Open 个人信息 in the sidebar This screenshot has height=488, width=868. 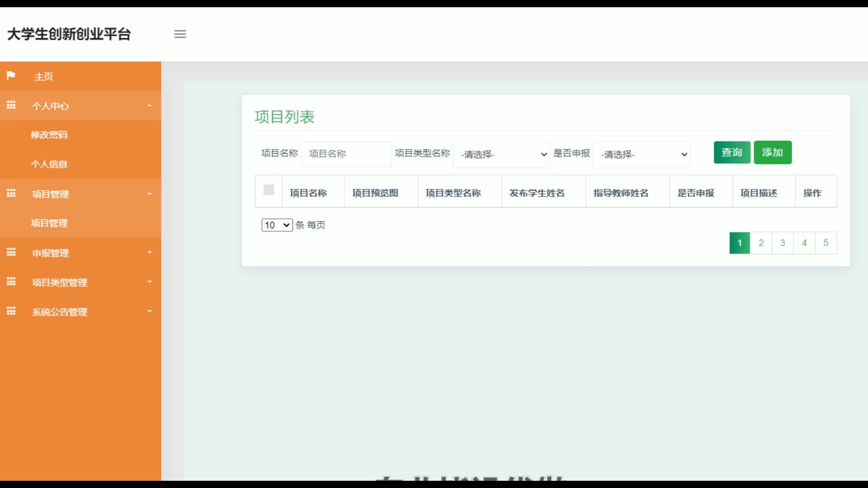tap(49, 164)
